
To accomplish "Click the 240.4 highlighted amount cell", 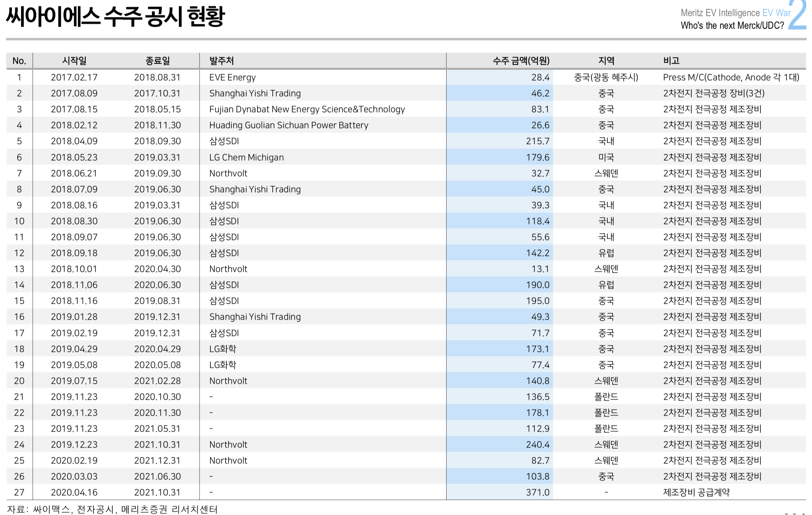I will (x=537, y=445).
